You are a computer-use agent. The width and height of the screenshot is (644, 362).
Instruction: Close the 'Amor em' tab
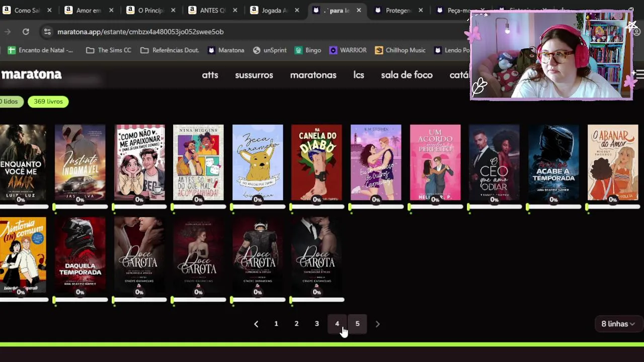[111, 10]
